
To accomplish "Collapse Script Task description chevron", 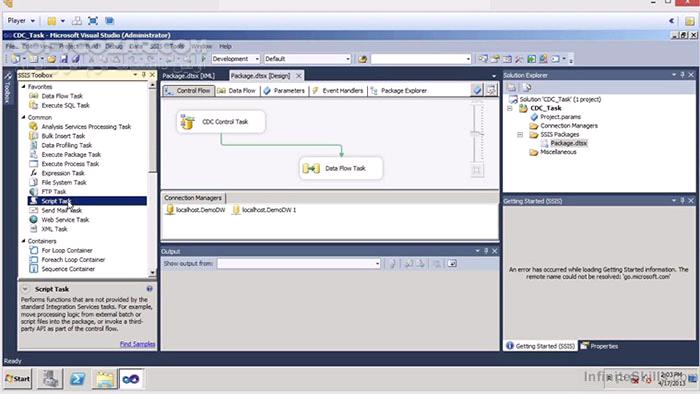I will click(x=25, y=289).
